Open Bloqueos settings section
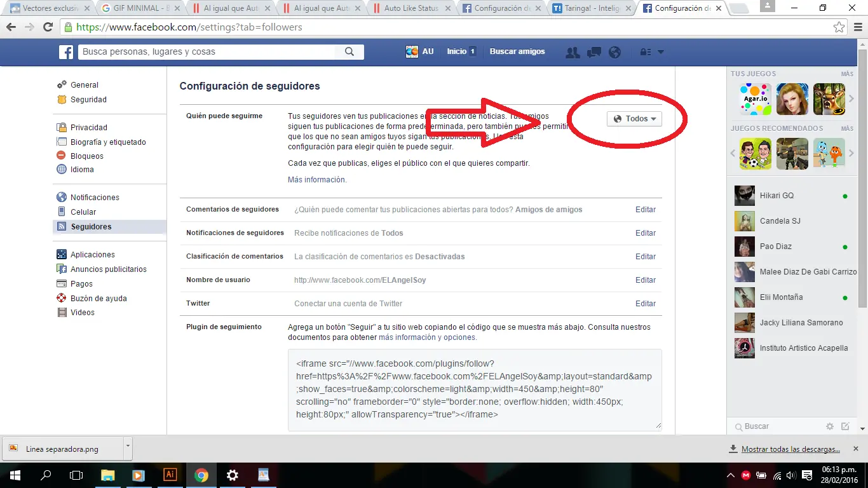The height and width of the screenshot is (488, 868). pos(87,156)
